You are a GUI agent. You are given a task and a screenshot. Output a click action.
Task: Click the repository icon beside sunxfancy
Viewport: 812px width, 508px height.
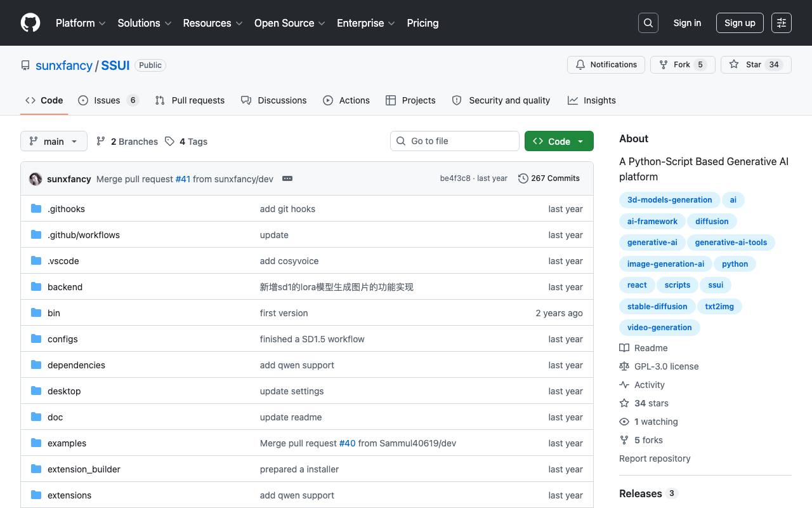[25, 65]
